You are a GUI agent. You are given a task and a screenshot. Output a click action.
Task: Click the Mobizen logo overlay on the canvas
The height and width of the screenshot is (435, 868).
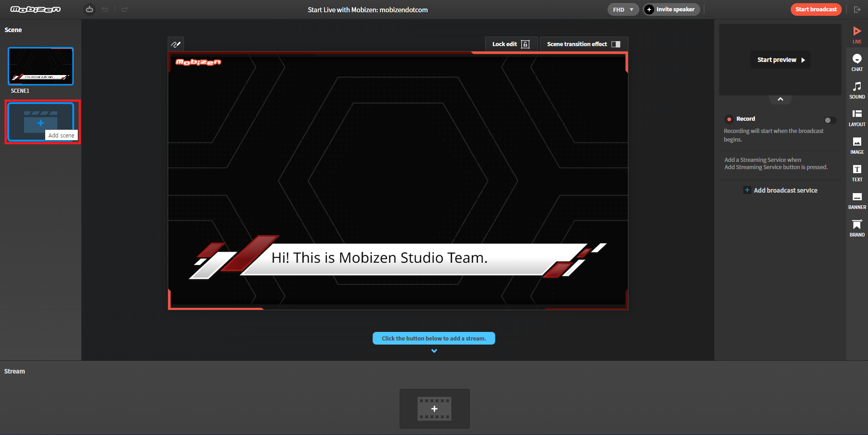tap(198, 62)
